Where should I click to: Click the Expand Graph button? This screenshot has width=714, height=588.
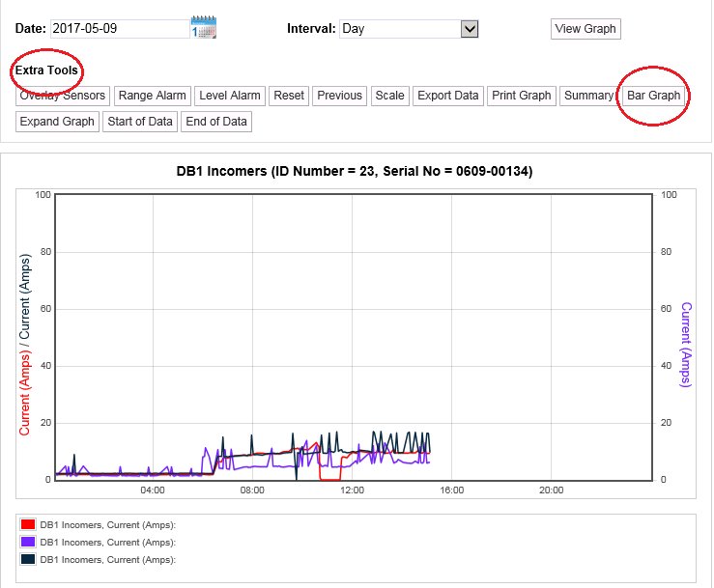pyautogui.click(x=58, y=122)
